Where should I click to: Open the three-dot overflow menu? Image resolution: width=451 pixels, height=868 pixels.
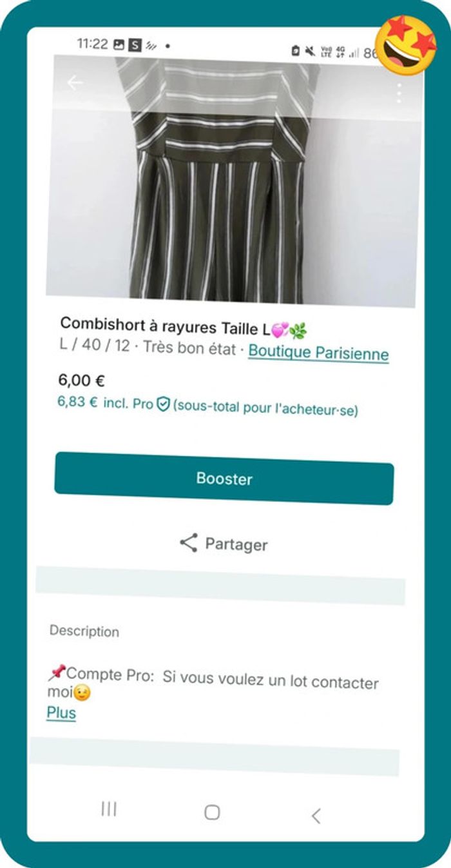(399, 94)
